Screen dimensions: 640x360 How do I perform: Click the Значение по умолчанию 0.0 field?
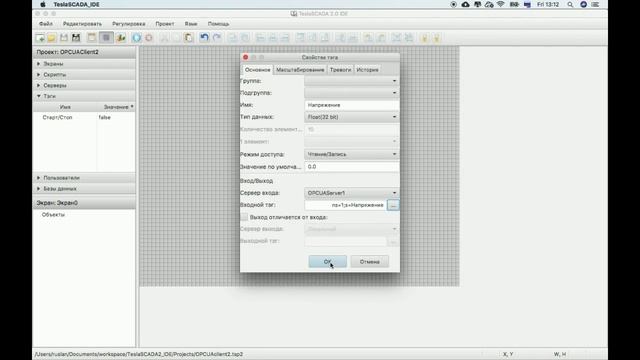[x=352, y=167]
